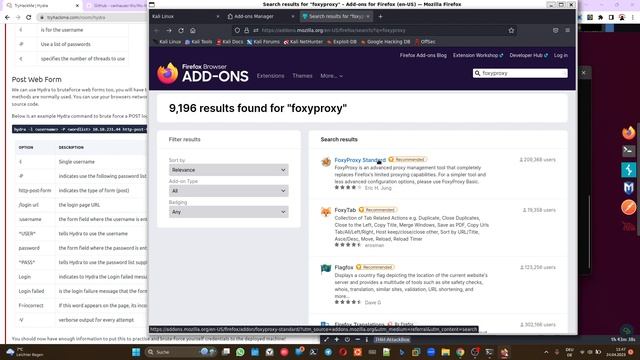Open Chrome extensions puzzle icon
Screen dimensions: 640x360
(x=600, y=17)
